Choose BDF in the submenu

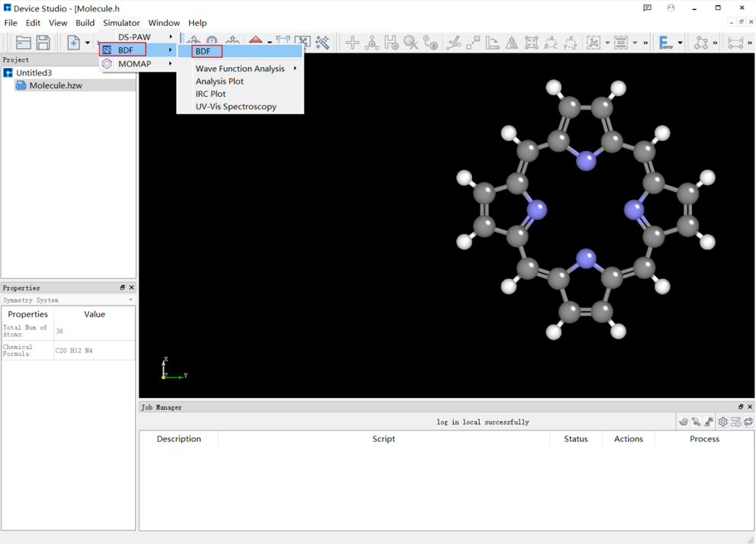click(203, 51)
